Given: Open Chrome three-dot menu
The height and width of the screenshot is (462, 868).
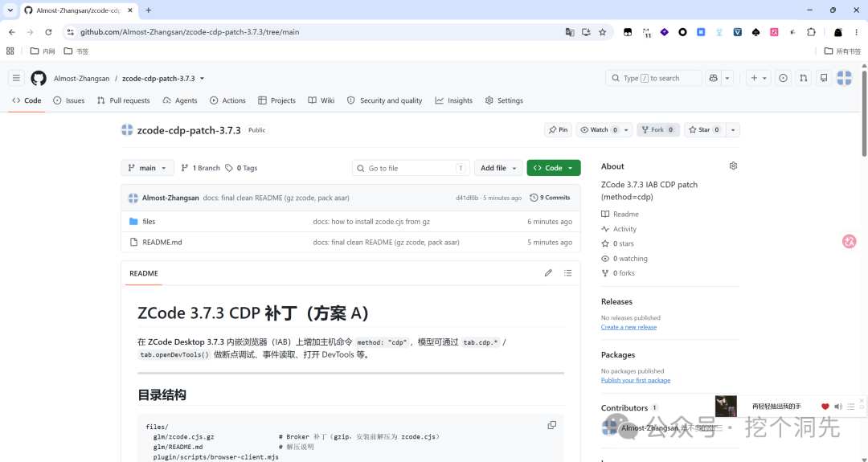Looking at the screenshot, I should click(x=857, y=32).
